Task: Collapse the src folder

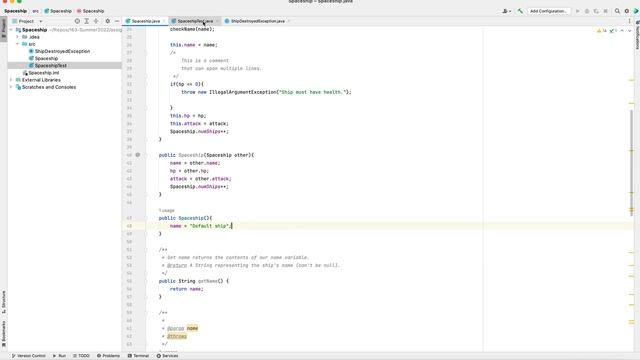Action: click(x=18, y=44)
